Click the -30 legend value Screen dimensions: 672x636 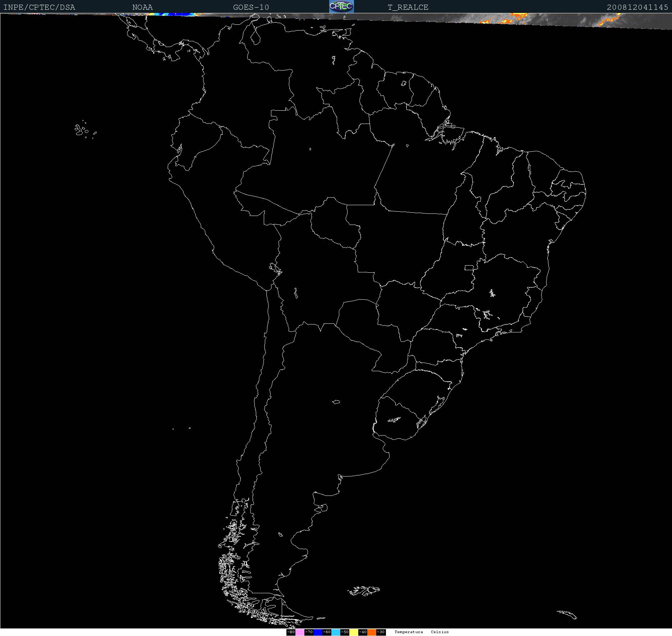pyautogui.click(x=381, y=632)
